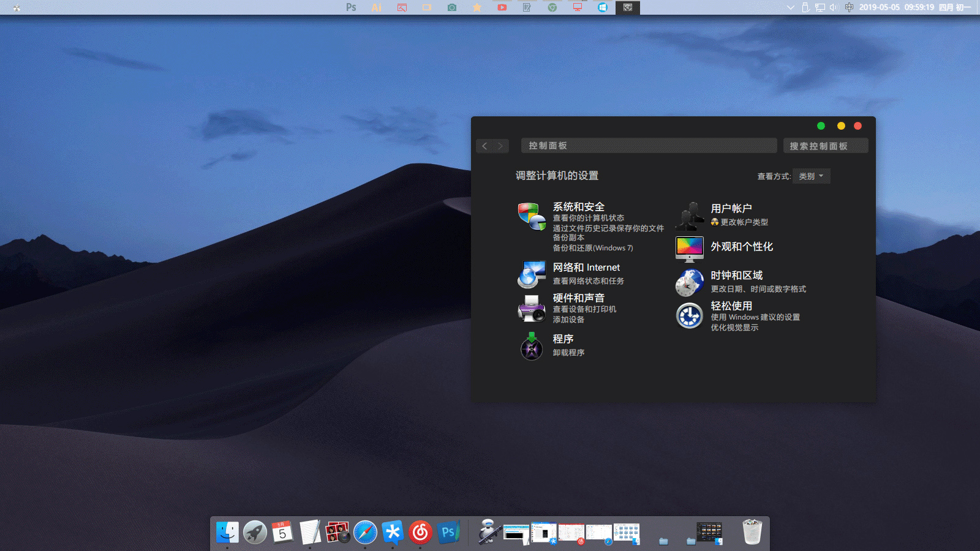Open the TextEdit notepad icon in dock

click(310, 532)
